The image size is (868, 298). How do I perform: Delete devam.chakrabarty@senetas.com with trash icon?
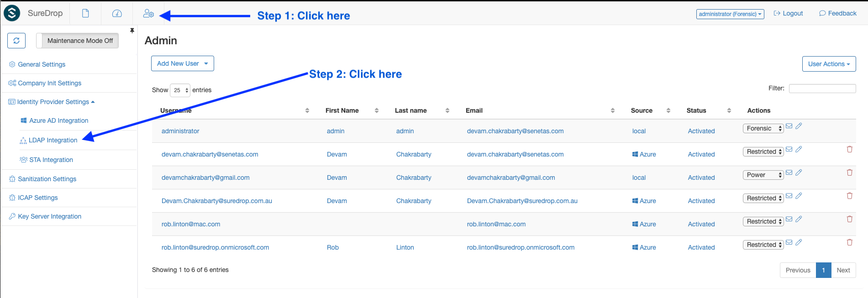(850, 149)
